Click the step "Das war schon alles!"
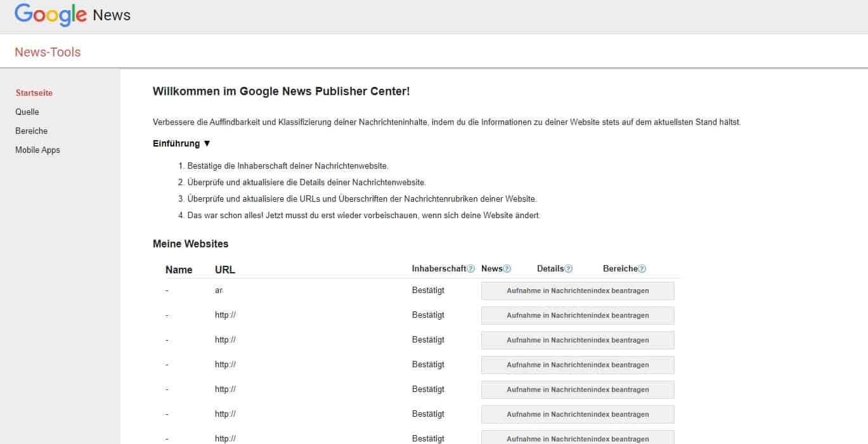Viewport: 868px width, 444px height. 364,216
